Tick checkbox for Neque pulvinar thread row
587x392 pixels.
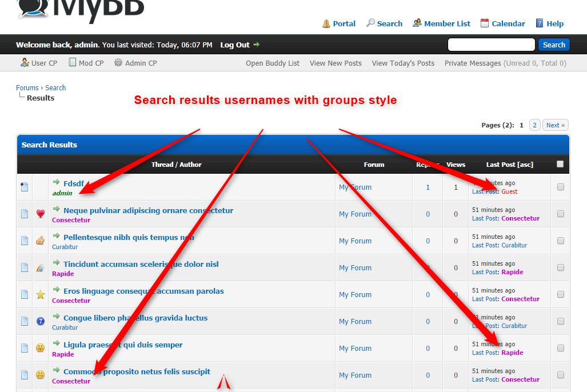point(561,214)
